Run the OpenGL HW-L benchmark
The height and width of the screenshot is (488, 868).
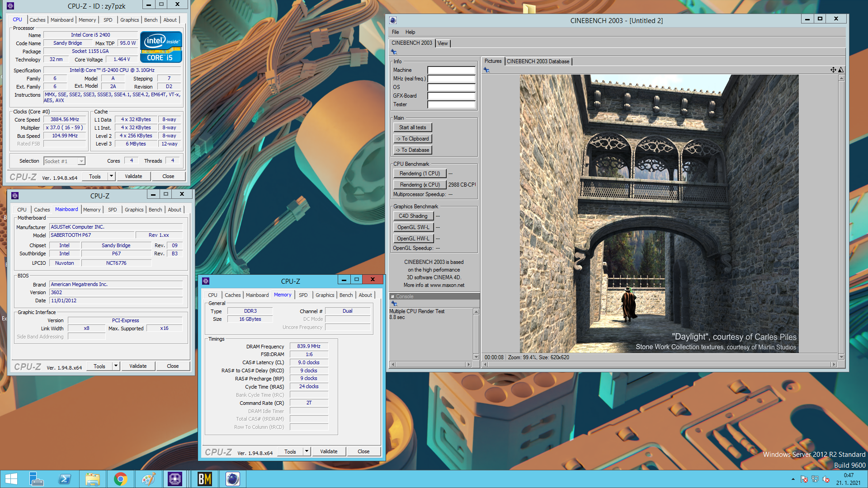pyautogui.click(x=413, y=239)
